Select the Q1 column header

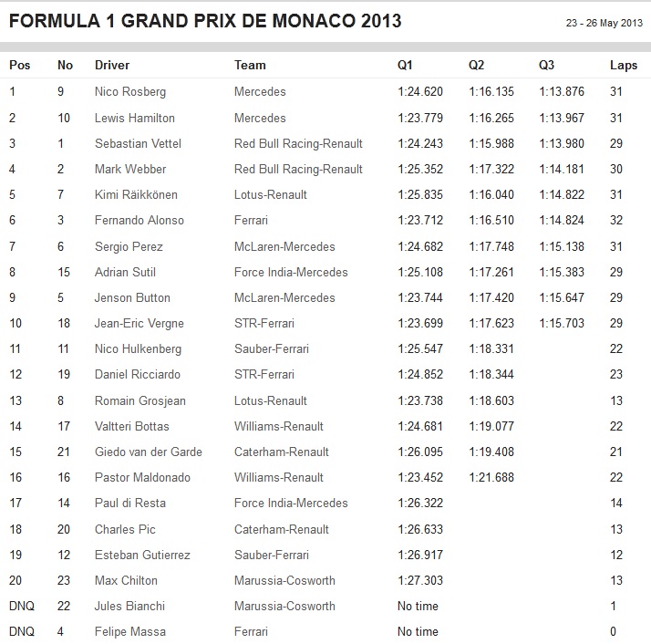tap(405, 66)
